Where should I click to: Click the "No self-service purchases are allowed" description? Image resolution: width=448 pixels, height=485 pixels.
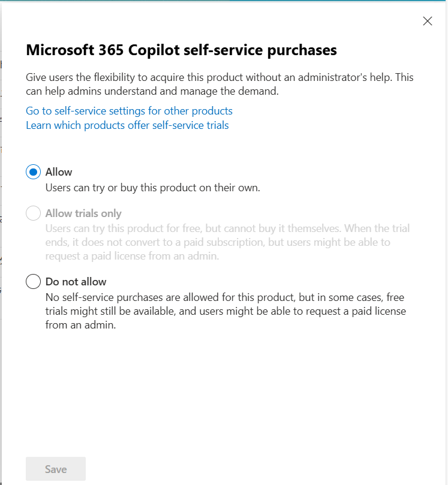(x=225, y=311)
